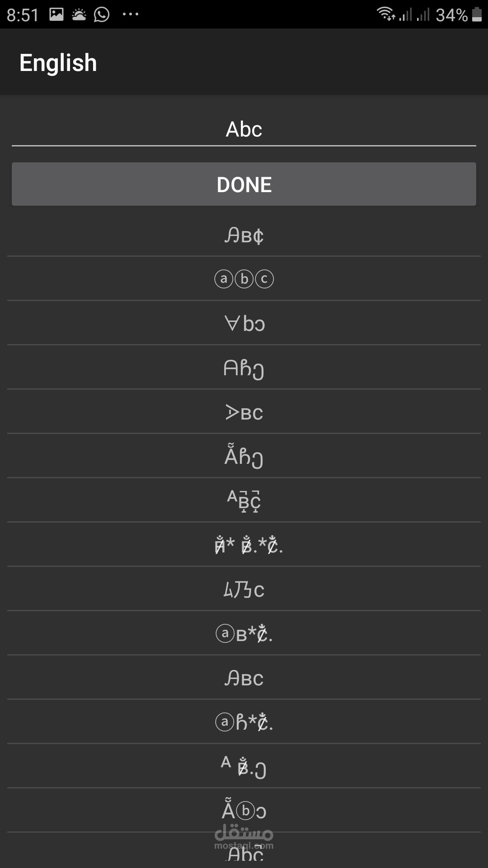Select the upside-down ∀bɔ style
Screen dimensions: 488x868
pos(244,323)
